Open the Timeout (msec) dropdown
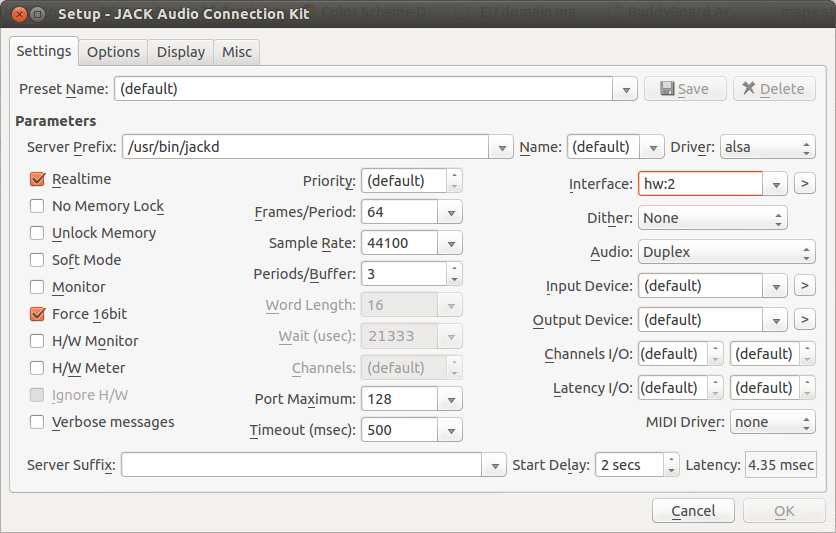The image size is (836, 533). tap(451, 430)
